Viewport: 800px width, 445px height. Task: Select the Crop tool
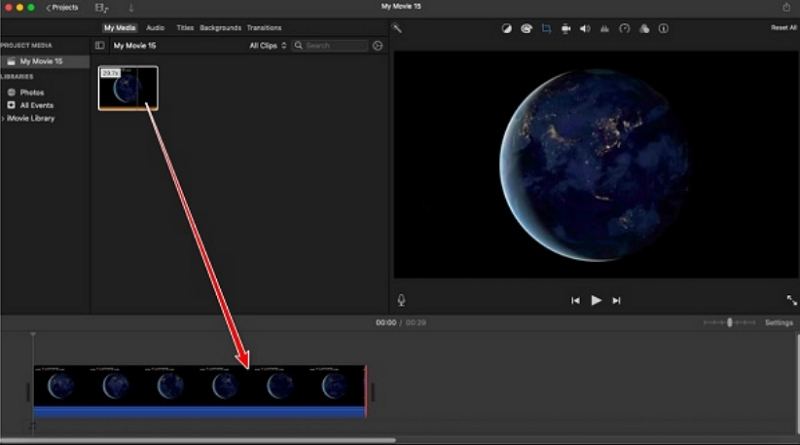tap(546, 29)
